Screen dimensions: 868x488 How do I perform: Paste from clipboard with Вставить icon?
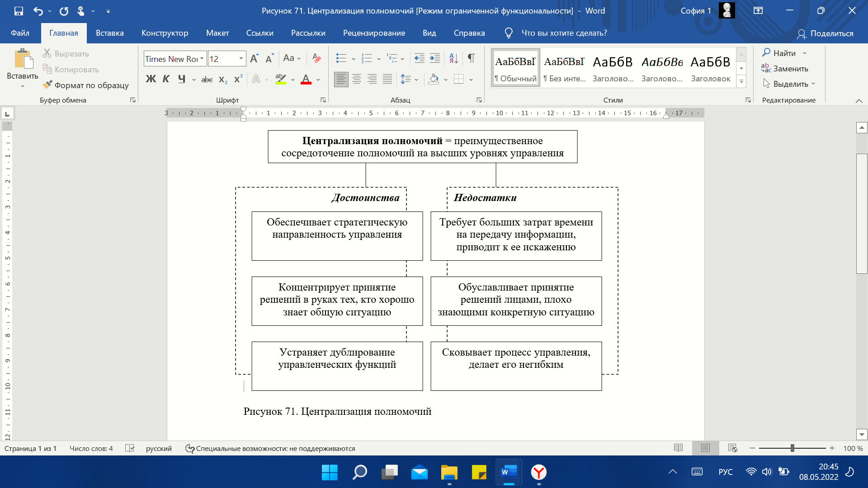tap(23, 59)
